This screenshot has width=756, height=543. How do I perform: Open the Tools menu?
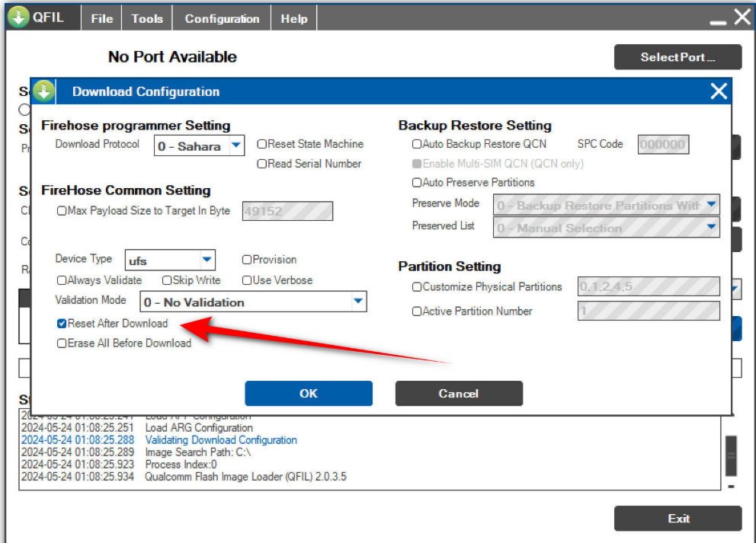[x=147, y=18]
